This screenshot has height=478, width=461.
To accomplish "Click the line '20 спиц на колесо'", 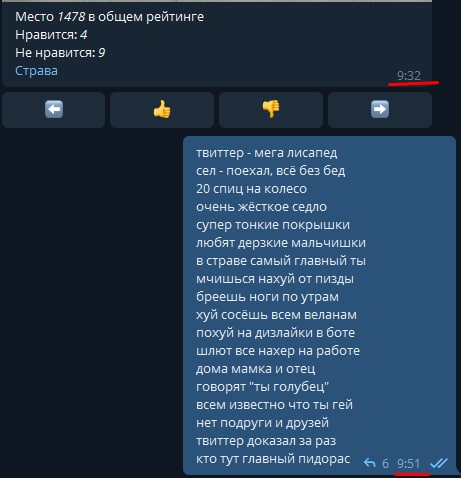I will point(251,189).
